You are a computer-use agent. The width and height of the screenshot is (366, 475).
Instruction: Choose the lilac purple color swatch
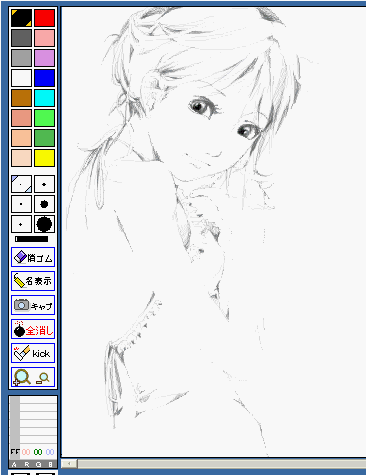click(x=44, y=58)
